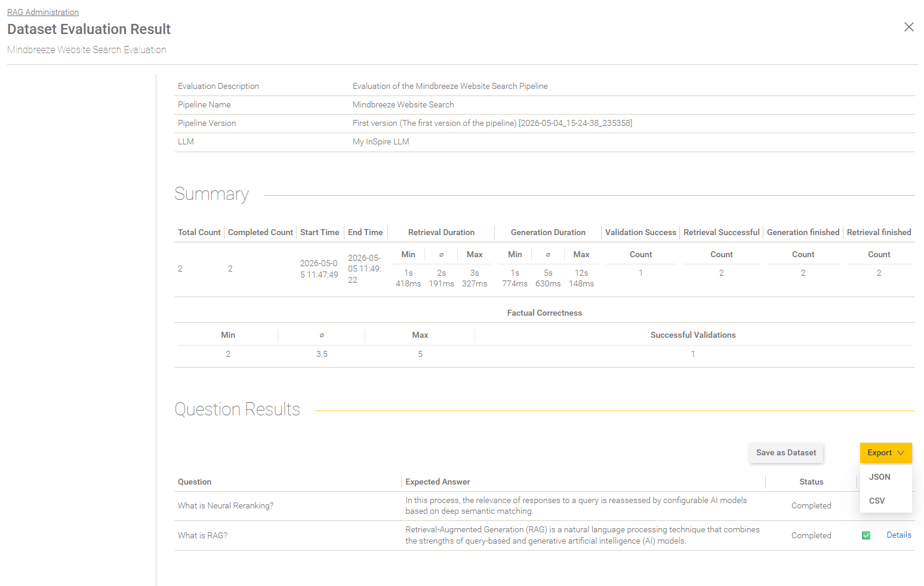The width and height of the screenshot is (924, 586).
Task: Open Details for the What is RAG question
Action: 899,535
